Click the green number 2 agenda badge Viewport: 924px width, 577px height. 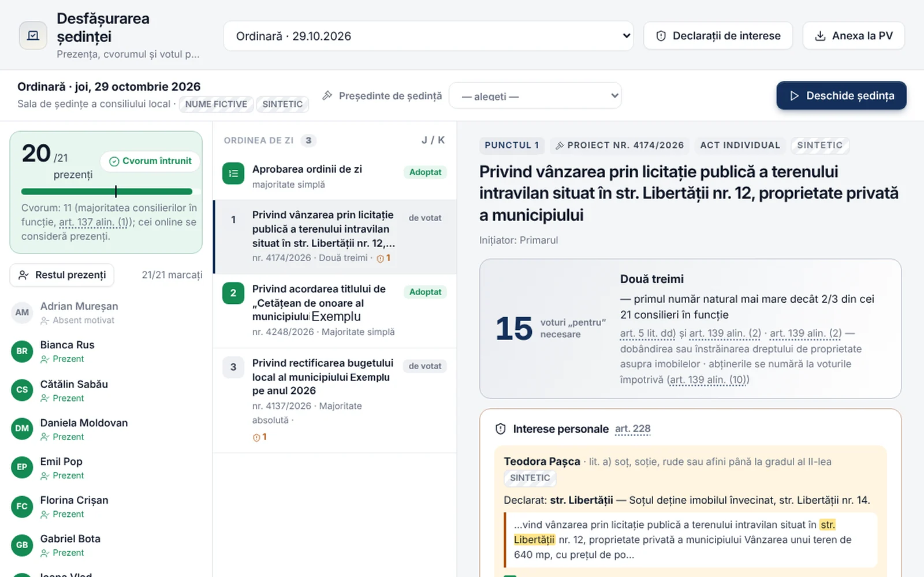pos(233,293)
